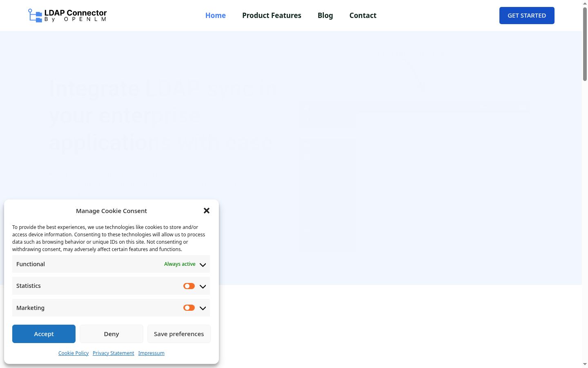Click the Marketing row label
The height and width of the screenshot is (368, 588).
(x=30, y=308)
